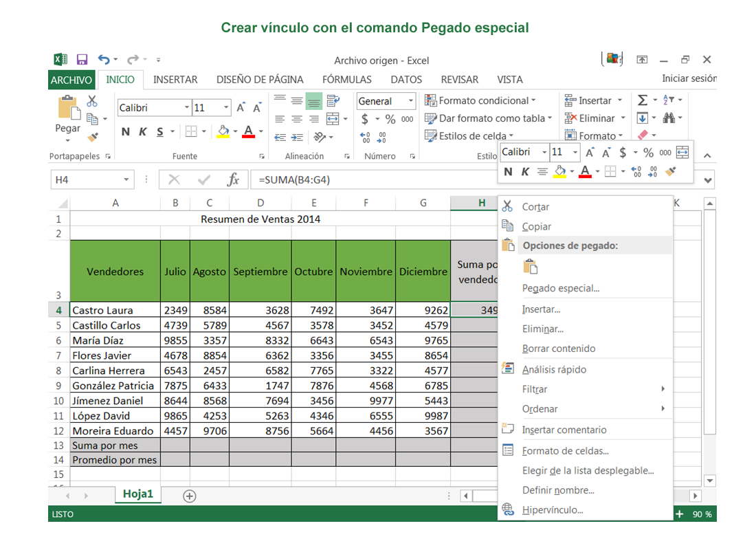This screenshot has width=756, height=550.
Task: Toggle italic K in the ribbon font group
Action: 143,132
